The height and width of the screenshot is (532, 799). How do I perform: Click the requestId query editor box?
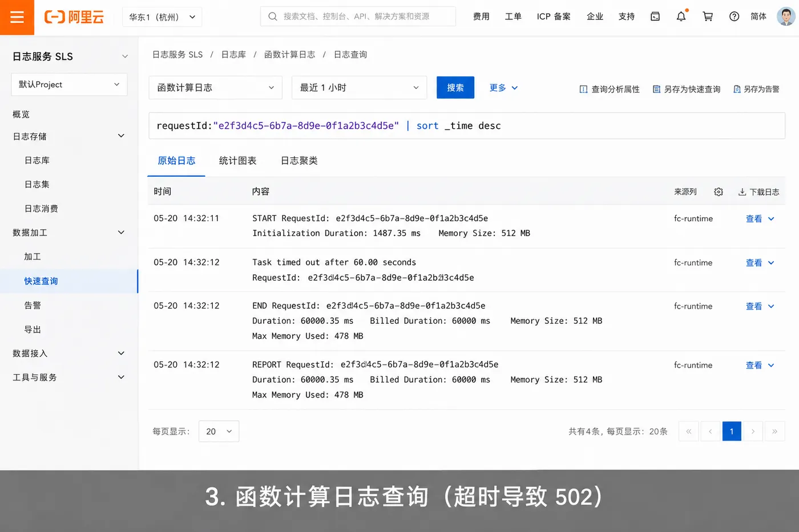tap(467, 125)
